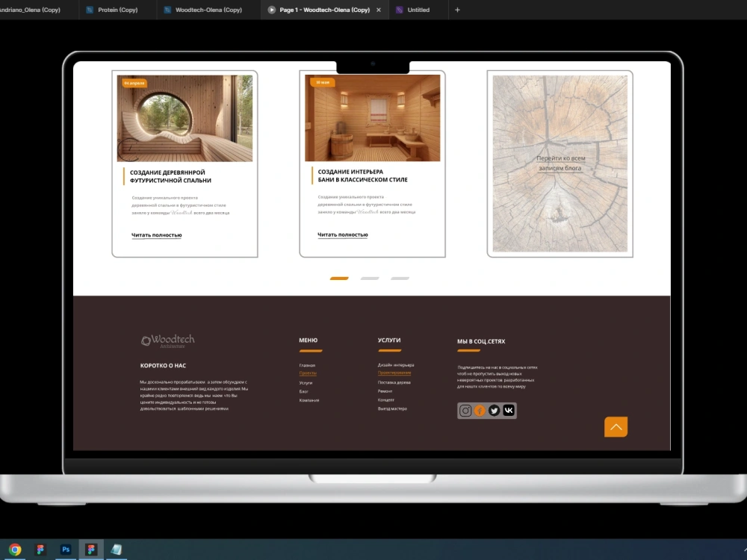747x560 pixels.
Task: Click Читать полностью under the bathhouse article
Action: (x=343, y=234)
